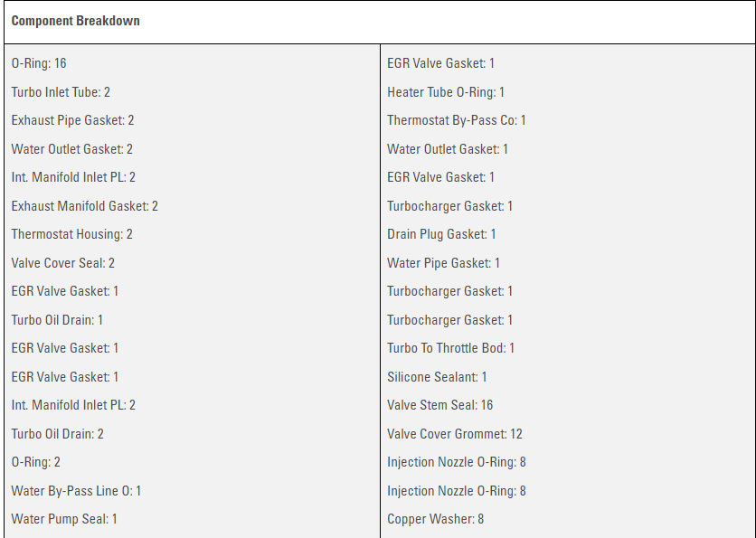Click the Valve Stem Seal: 16 item

pos(439,405)
